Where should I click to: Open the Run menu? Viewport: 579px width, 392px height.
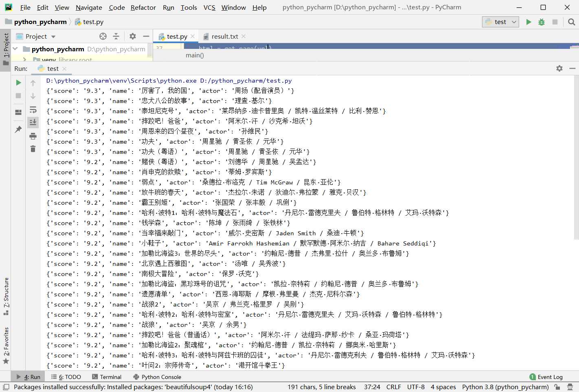point(169,7)
